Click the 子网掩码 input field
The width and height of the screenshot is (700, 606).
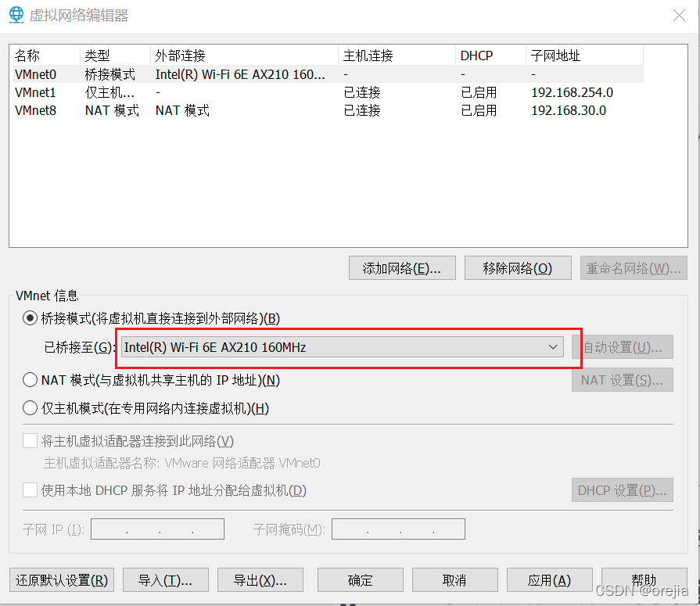[x=398, y=529]
